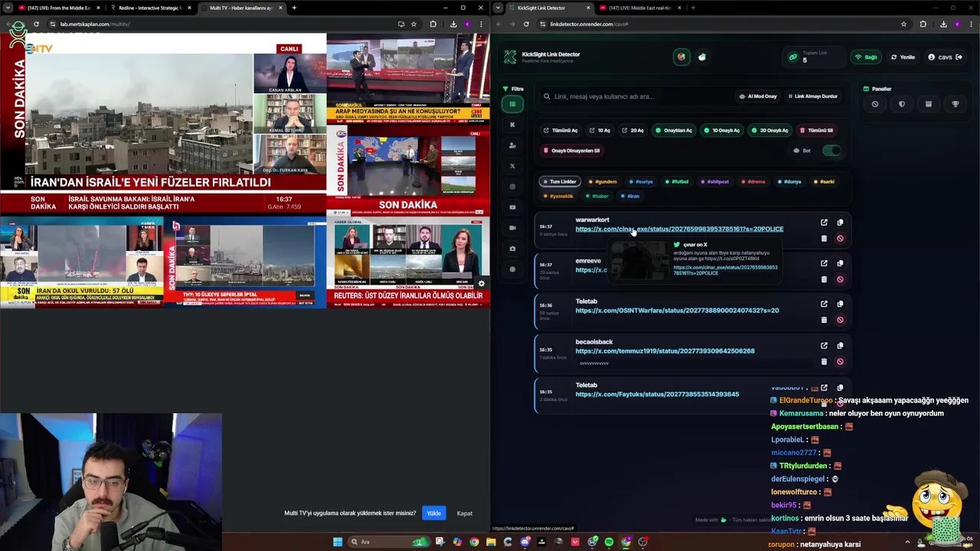The image size is (980, 551).
Task: Select the photo camera filter icon in the sidebar
Action: coord(512,249)
